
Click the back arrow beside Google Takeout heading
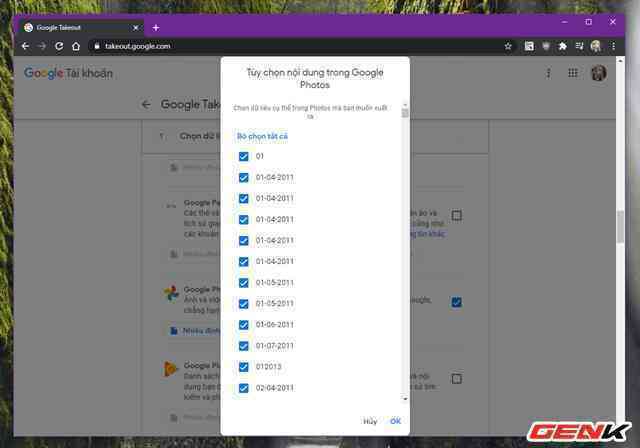[146, 104]
